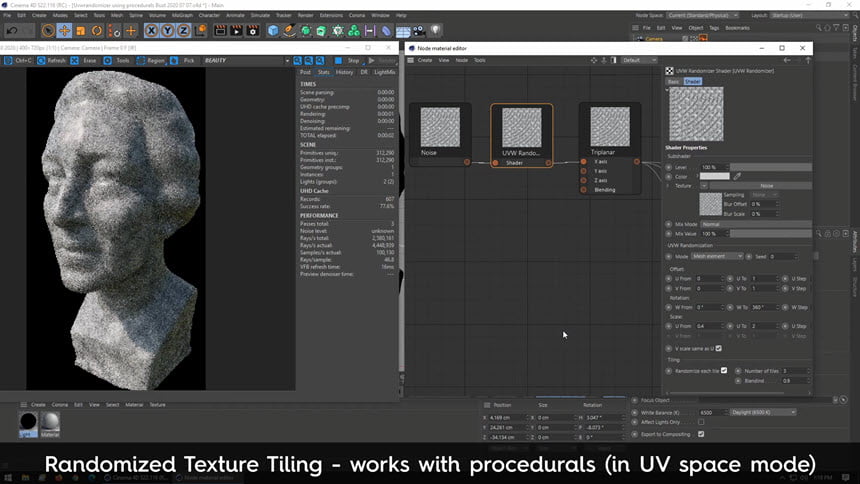Image resolution: width=860 pixels, height=484 pixels.
Task: Click the Bend deformer icon
Action: point(386,31)
